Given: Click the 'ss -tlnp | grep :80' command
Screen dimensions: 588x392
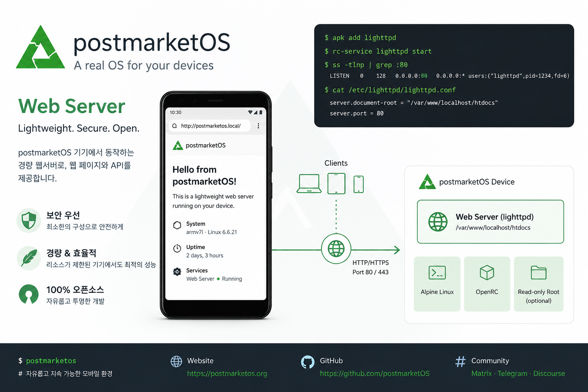Looking at the screenshot, I should [x=366, y=65].
